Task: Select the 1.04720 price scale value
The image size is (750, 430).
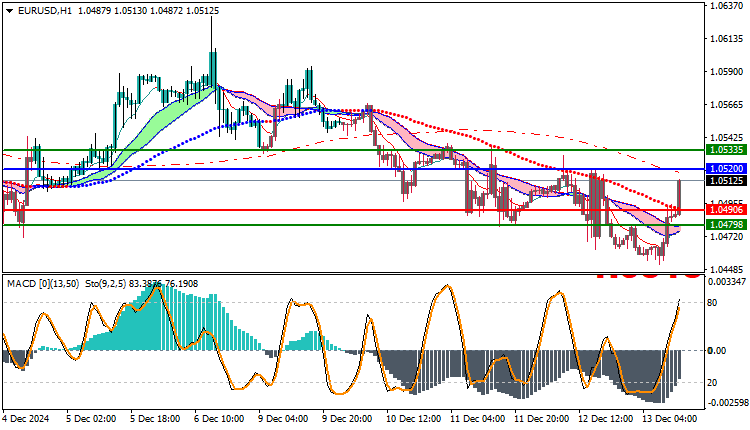Action: (x=727, y=236)
